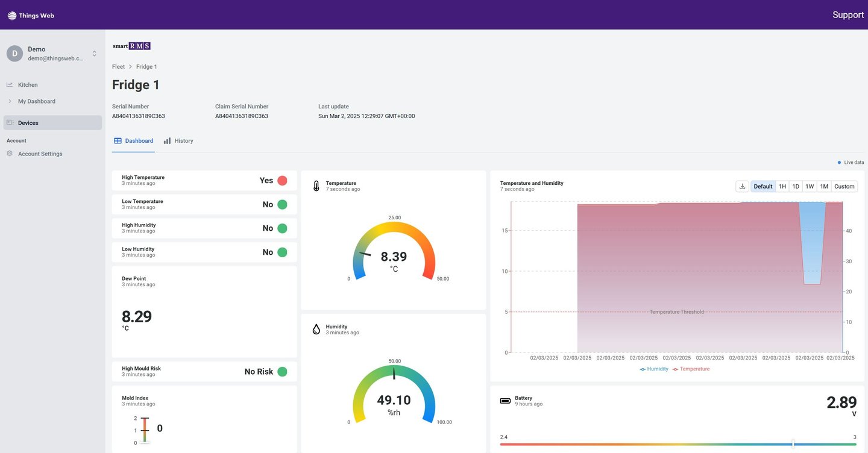Click the Dashboard tab grid icon

tap(118, 141)
